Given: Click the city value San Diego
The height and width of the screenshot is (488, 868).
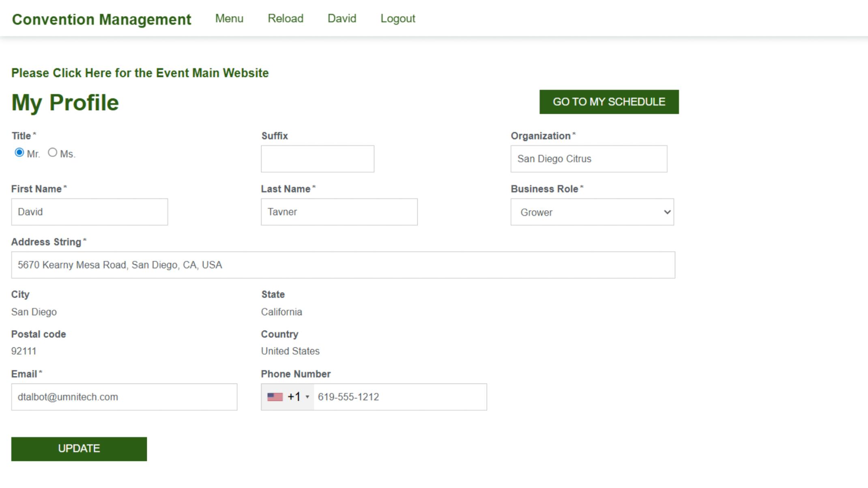Looking at the screenshot, I should coord(34,312).
